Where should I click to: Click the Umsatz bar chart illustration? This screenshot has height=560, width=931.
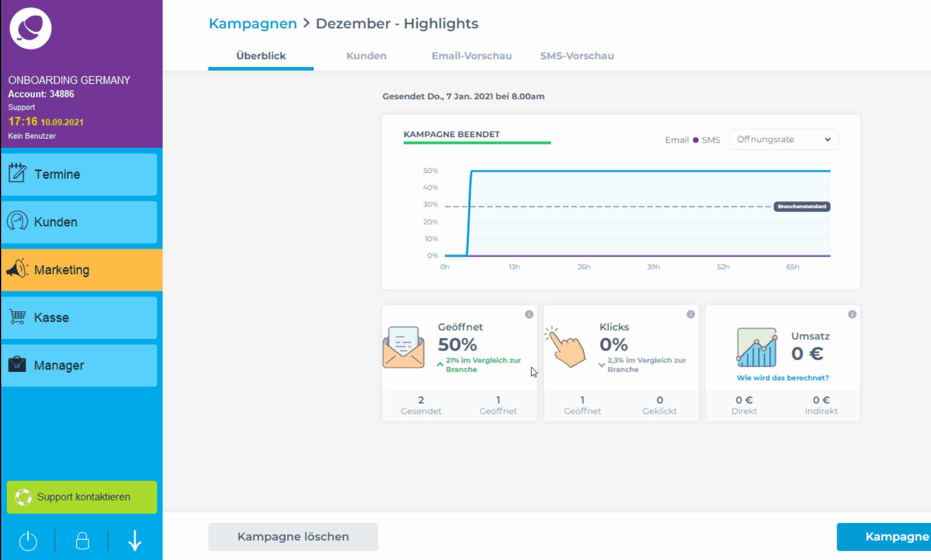coord(757,347)
